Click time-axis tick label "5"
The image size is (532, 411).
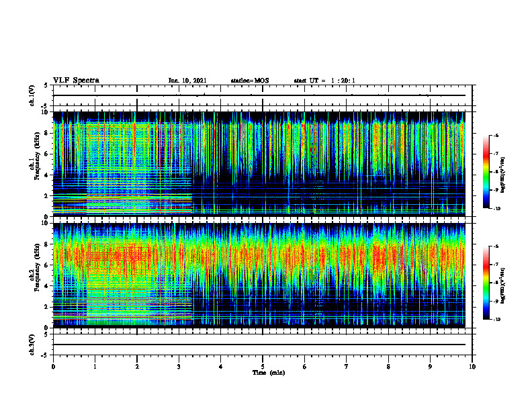click(263, 367)
